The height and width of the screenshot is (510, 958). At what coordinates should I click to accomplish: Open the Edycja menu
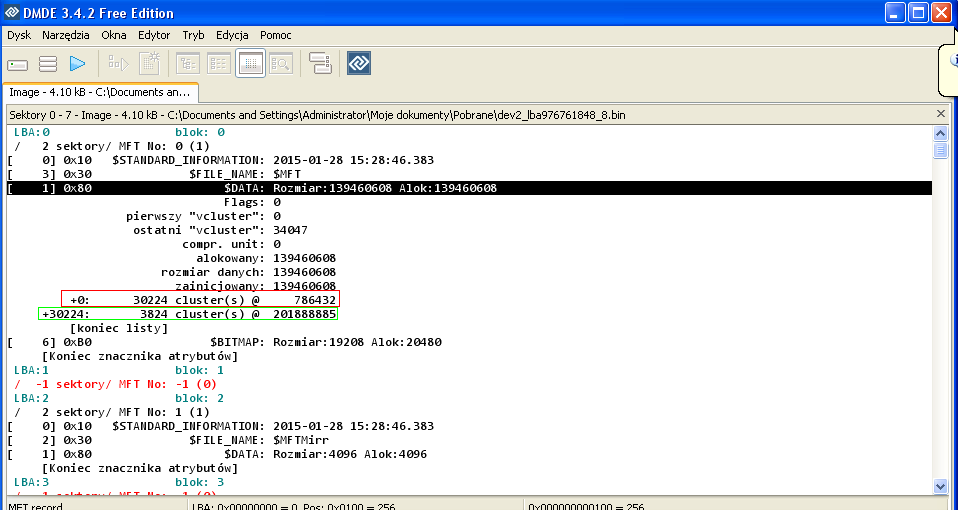(x=232, y=35)
